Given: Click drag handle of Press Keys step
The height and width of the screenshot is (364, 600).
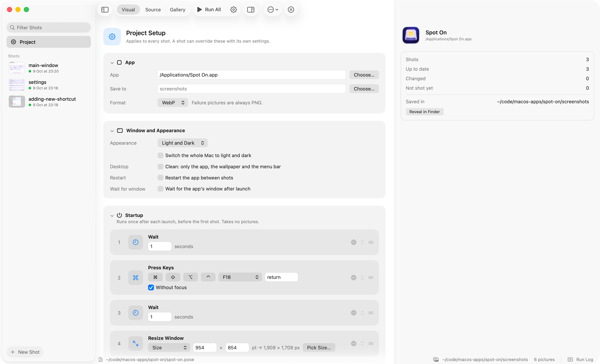Looking at the screenshot, I should (371, 278).
